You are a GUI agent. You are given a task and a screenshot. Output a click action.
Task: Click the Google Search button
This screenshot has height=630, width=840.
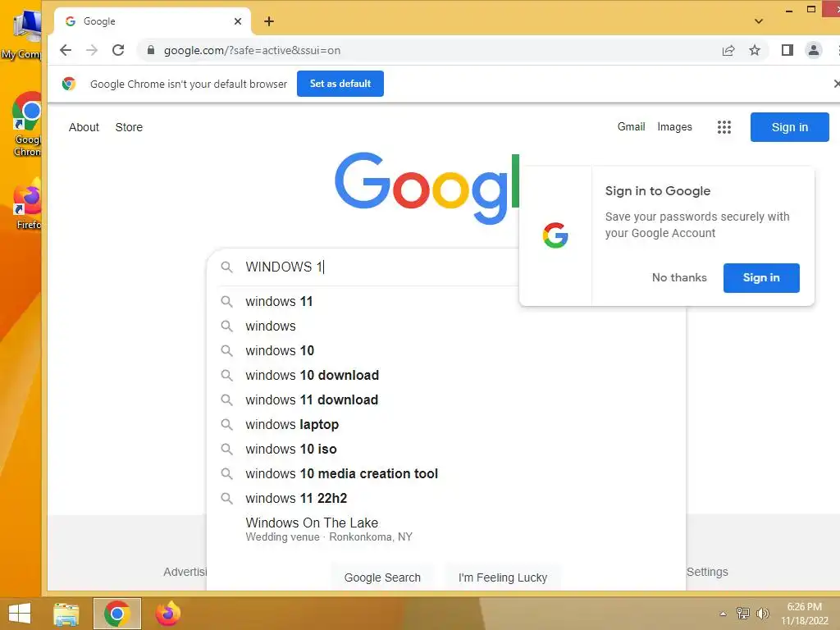382,577
